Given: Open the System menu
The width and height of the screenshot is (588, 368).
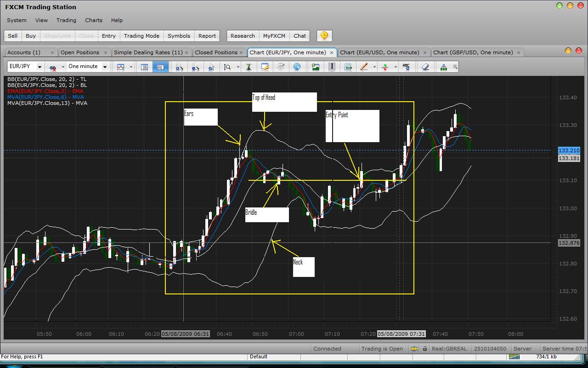Looking at the screenshot, I should [x=17, y=20].
